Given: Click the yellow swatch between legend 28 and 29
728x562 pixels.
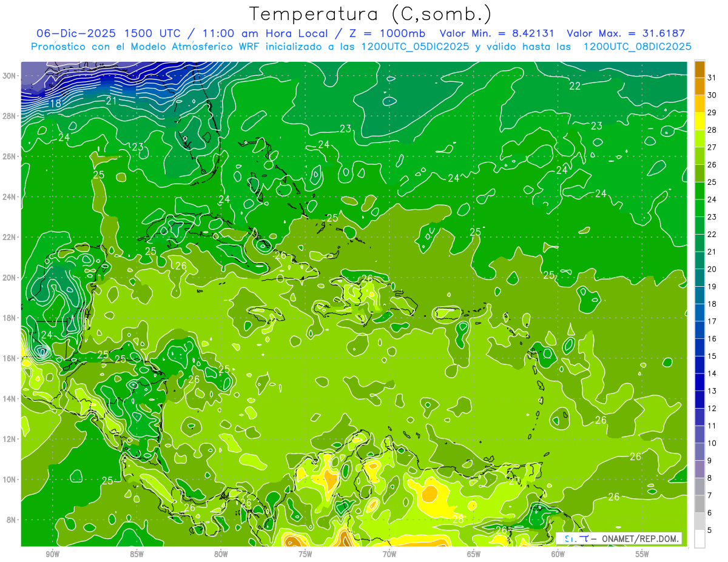Looking at the screenshot, I should pos(699,122).
